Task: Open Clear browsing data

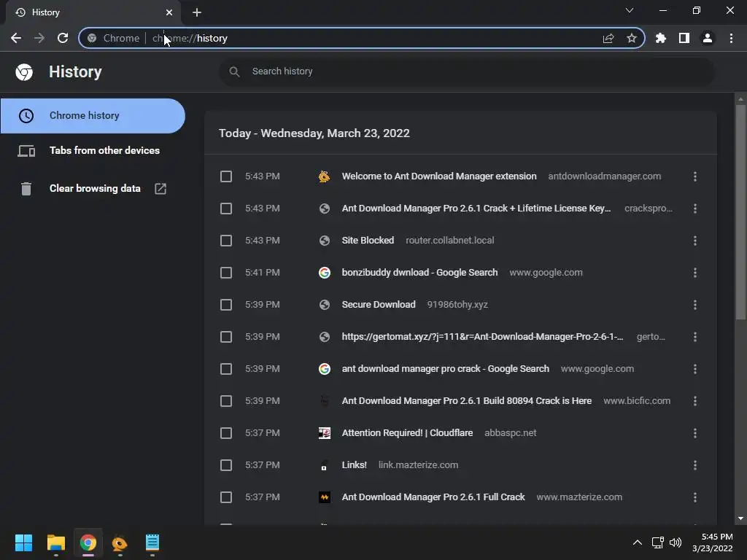Action: point(93,189)
